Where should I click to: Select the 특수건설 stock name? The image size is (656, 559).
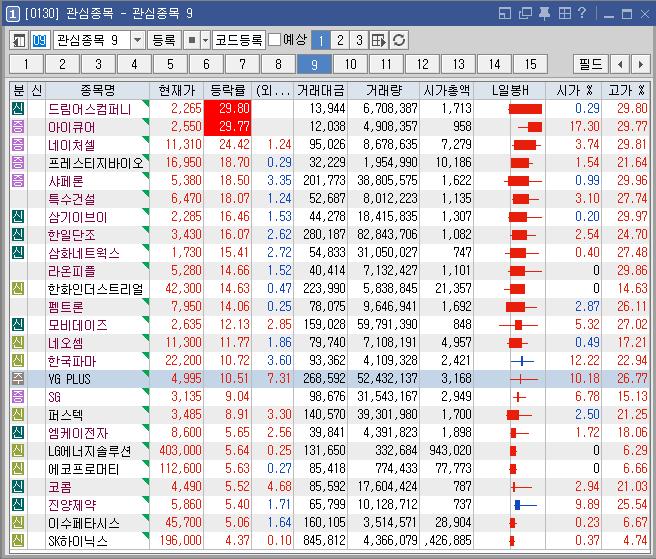pyautogui.click(x=72, y=199)
